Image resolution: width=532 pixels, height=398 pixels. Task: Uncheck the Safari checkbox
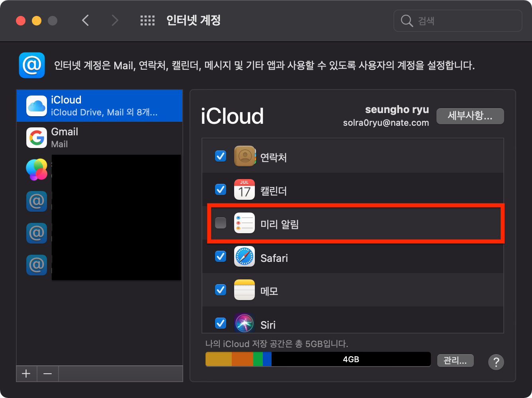point(221,256)
